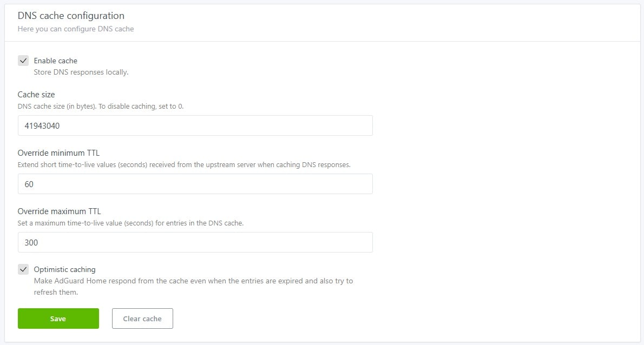Click the 'Here you can configure DNS cache' subtitle
This screenshot has width=644, height=345.
[76, 29]
